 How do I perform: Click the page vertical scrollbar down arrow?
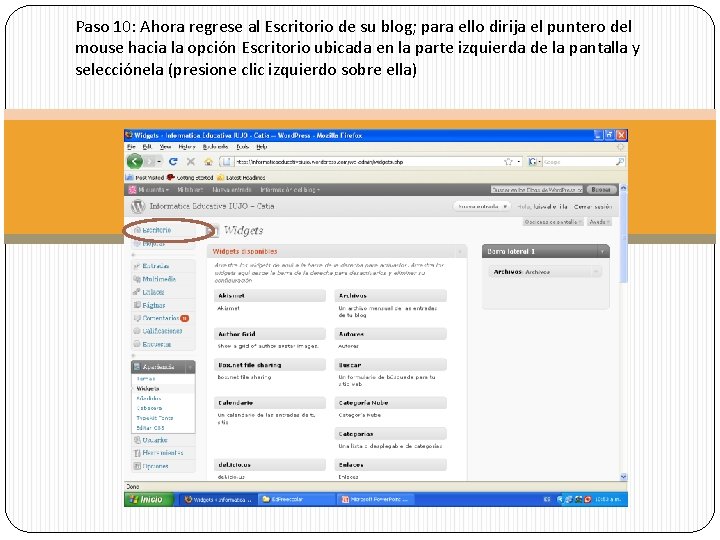click(x=623, y=477)
